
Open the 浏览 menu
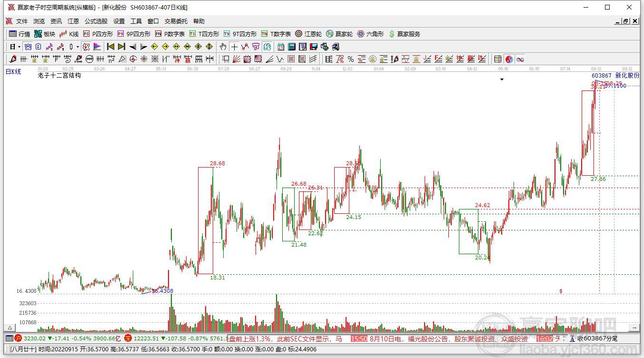point(39,21)
